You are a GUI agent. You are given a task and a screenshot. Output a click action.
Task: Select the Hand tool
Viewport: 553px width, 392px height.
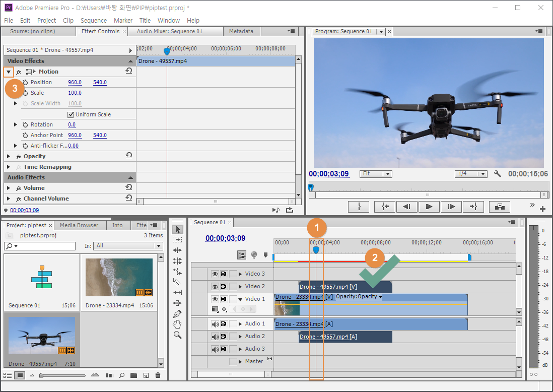pyautogui.click(x=177, y=324)
